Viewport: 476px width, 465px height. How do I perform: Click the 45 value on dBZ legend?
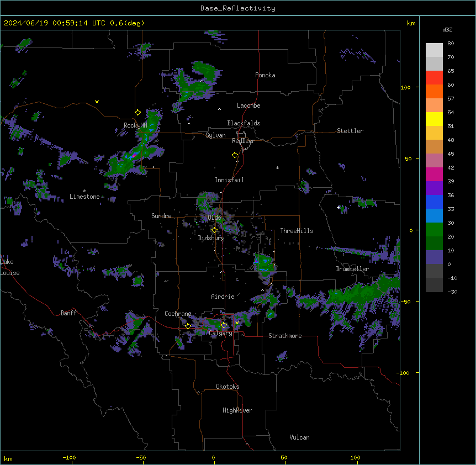(x=451, y=154)
